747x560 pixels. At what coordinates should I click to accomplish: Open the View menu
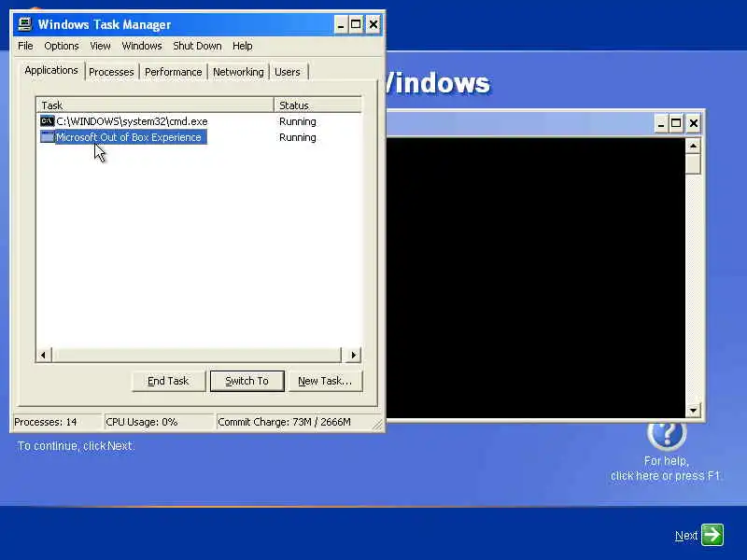[x=100, y=46]
